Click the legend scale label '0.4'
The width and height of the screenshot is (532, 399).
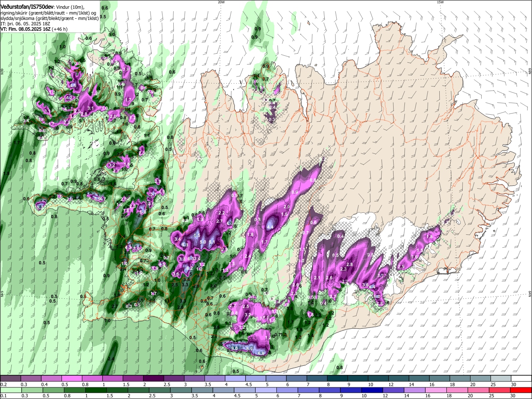point(44,384)
